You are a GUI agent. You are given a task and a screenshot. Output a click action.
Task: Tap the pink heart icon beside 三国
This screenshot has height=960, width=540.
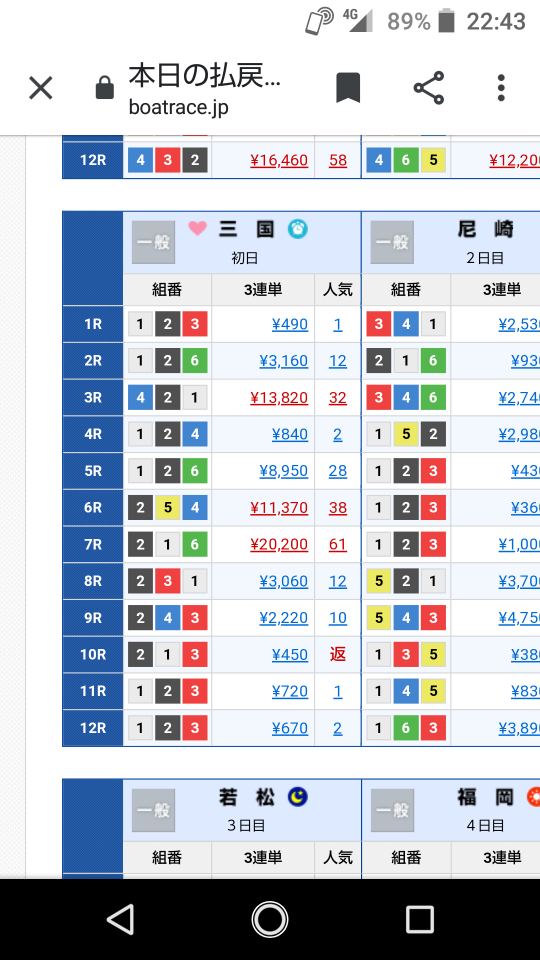[197, 229]
